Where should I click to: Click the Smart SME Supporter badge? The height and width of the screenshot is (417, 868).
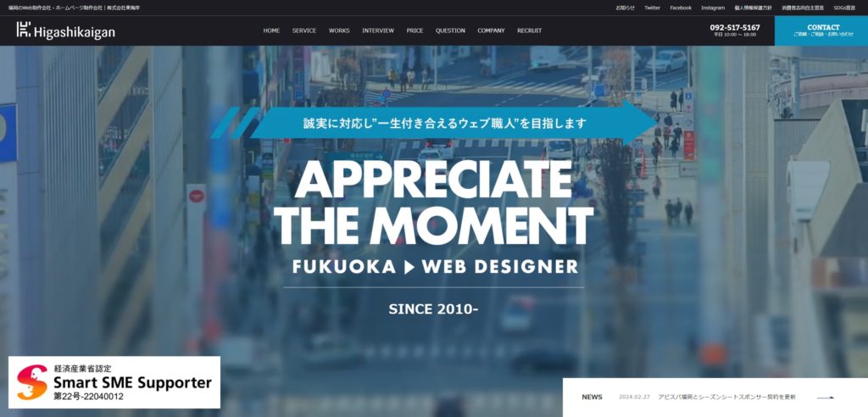[x=114, y=382]
